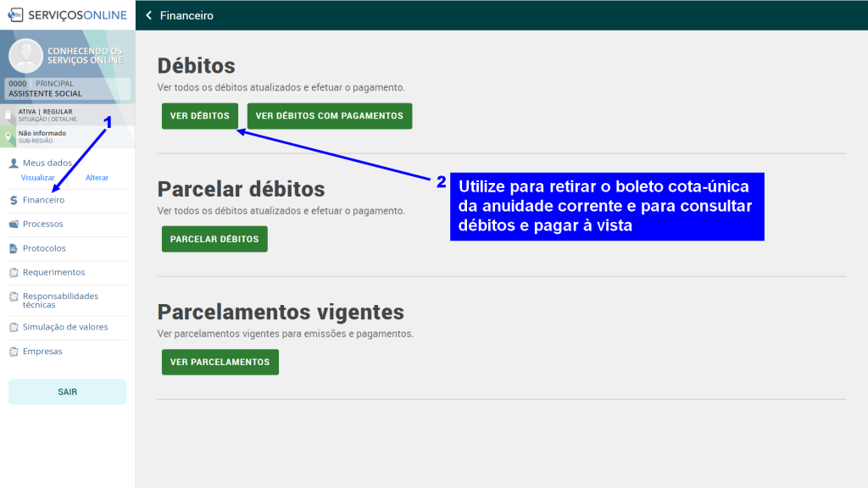Click the back chevron beside Financeiro
868x488 pixels.
(x=149, y=15)
